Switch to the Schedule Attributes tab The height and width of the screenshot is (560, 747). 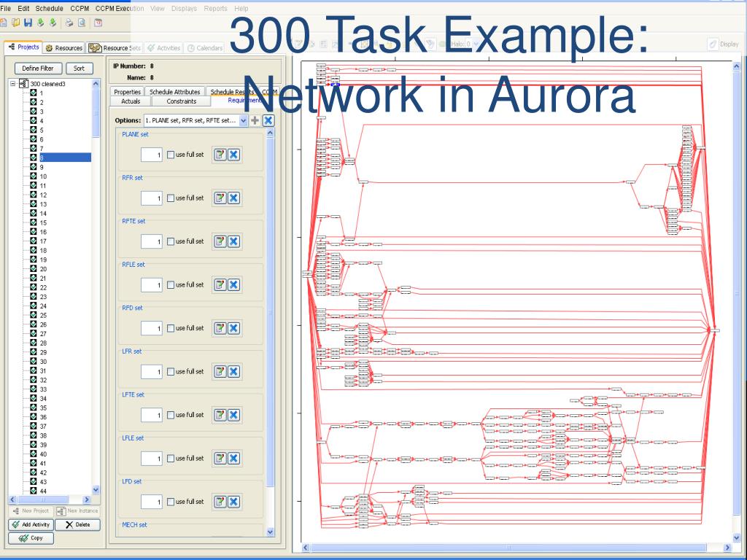coord(175,92)
